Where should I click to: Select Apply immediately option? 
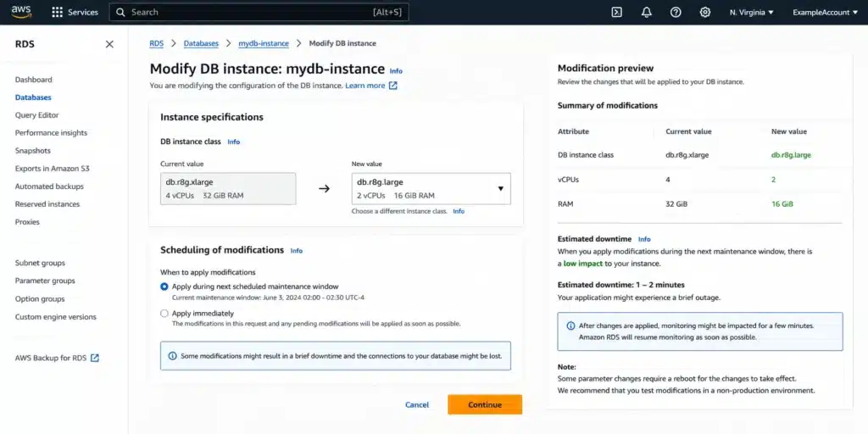(164, 314)
